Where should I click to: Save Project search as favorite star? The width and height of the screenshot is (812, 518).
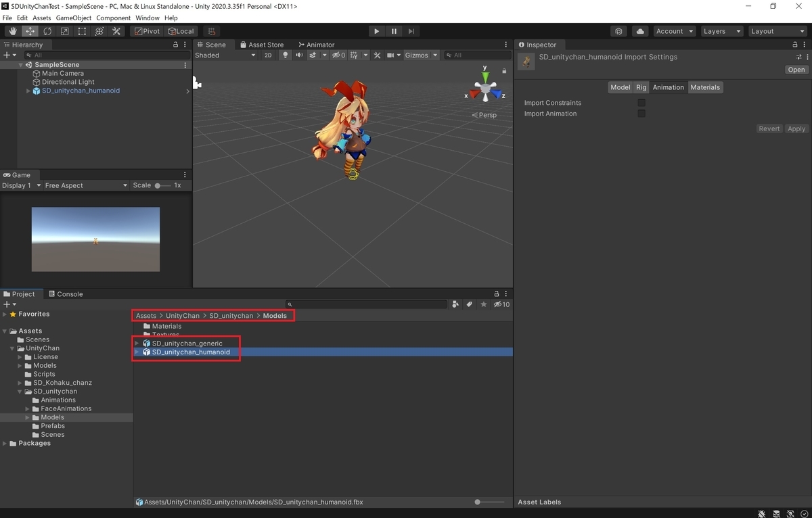483,304
